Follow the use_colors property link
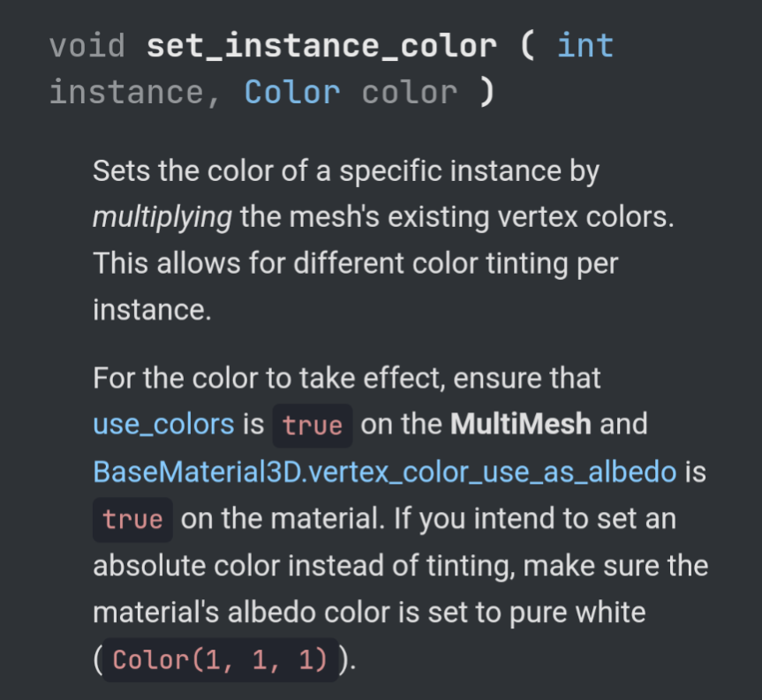Viewport: 762px width, 700px height. click(x=163, y=424)
